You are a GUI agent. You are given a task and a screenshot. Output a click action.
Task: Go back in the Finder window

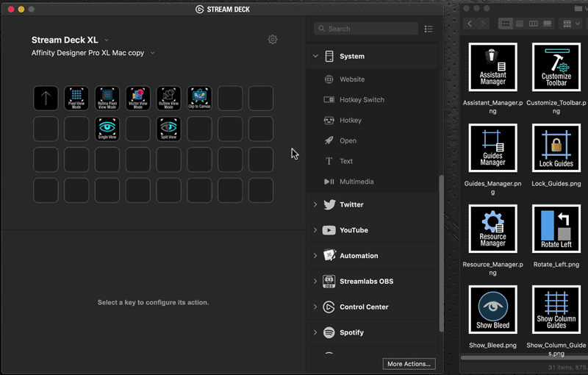click(x=470, y=24)
